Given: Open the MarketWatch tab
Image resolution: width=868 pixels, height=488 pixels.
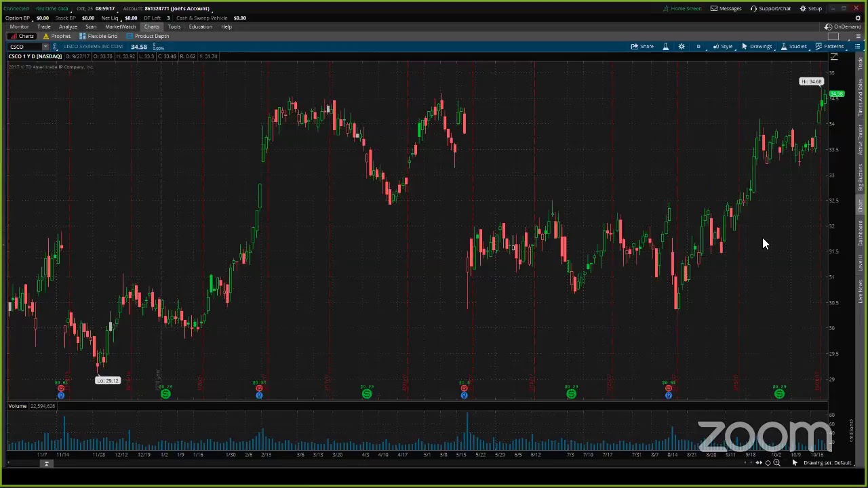Looking at the screenshot, I should pyautogui.click(x=120, y=26).
